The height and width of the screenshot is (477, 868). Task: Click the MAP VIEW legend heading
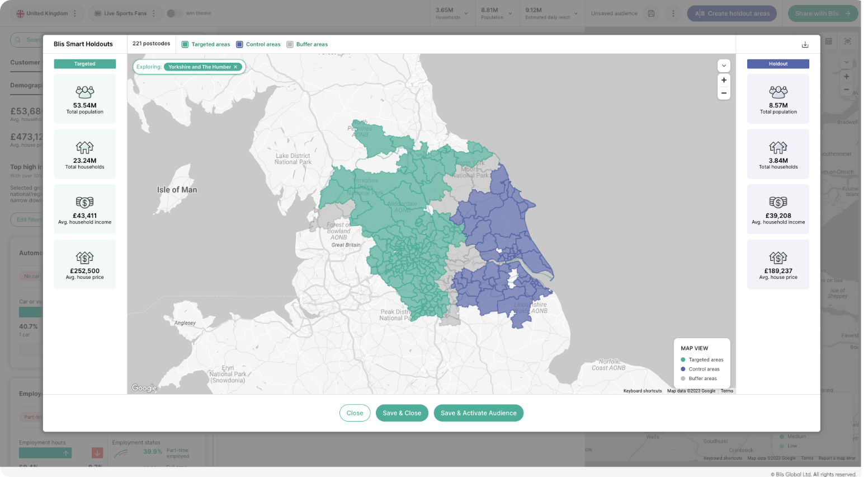click(x=695, y=348)
